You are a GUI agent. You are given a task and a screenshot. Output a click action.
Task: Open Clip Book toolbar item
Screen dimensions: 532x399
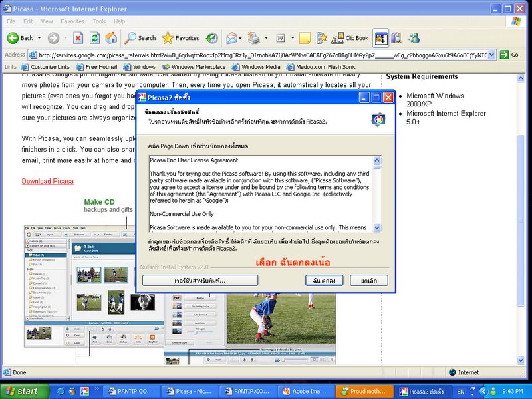(350, 38)
